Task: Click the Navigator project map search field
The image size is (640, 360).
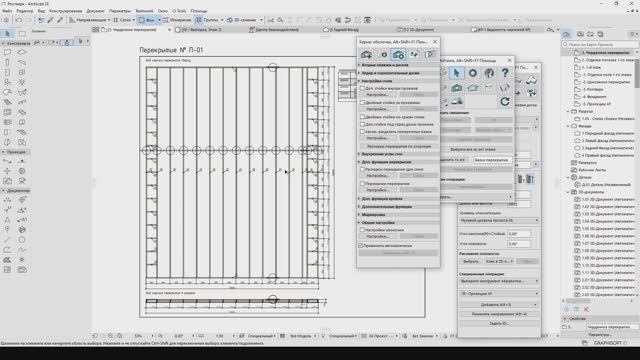Action: (600, 44)
